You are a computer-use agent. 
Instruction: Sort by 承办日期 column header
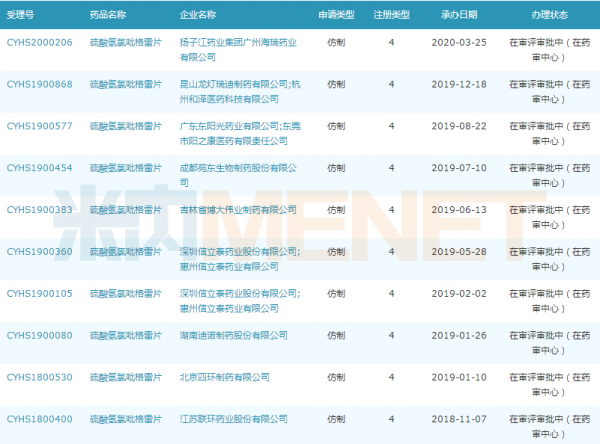[x=459, y=15]
